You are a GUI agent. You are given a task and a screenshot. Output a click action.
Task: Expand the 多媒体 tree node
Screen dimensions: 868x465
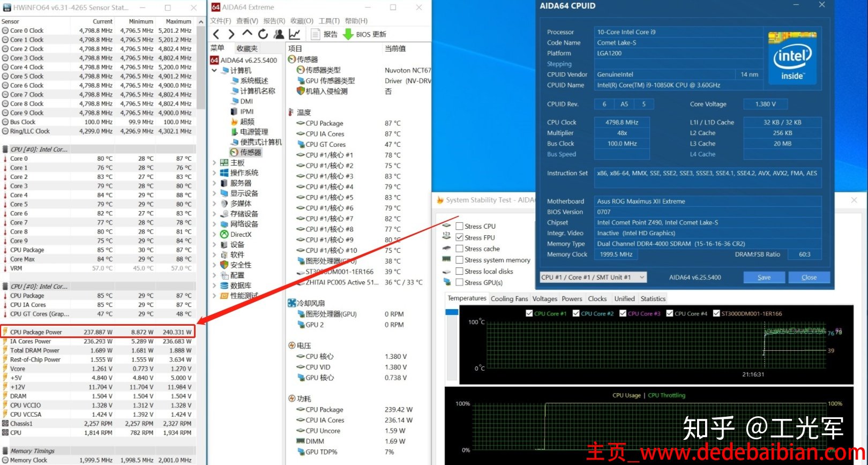pyautogui.click(x=214, y=204)
